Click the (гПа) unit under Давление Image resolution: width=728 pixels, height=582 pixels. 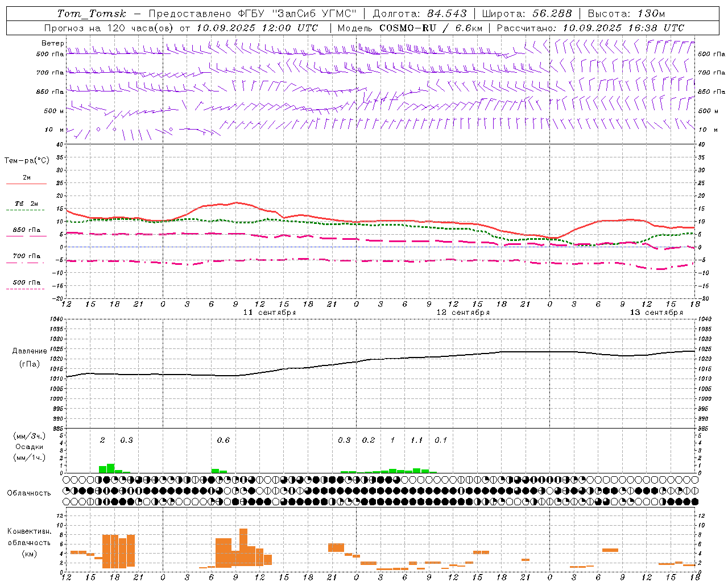[x=30, y=364]
